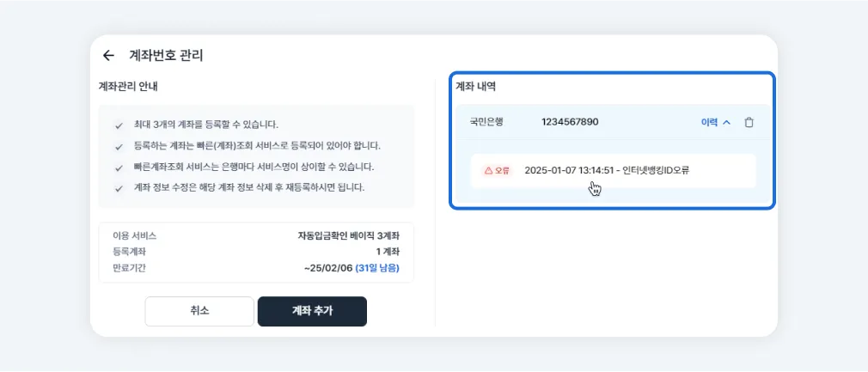Click the back arrow next to 계좌번호 관리

(108, 55)
